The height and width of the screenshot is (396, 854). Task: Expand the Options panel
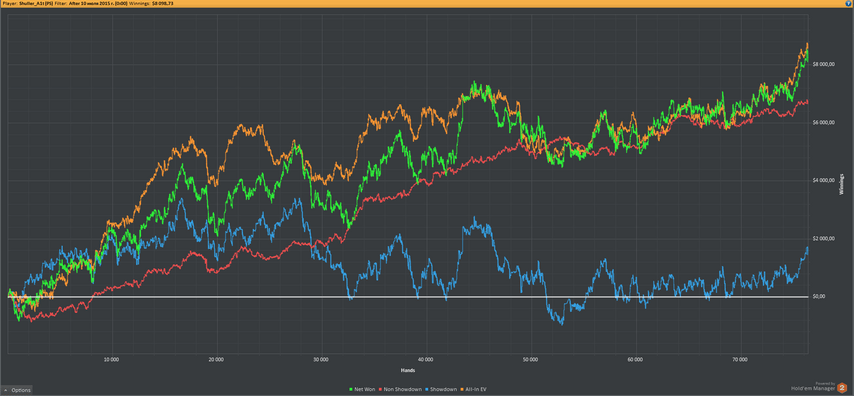[x=16, y=390]
